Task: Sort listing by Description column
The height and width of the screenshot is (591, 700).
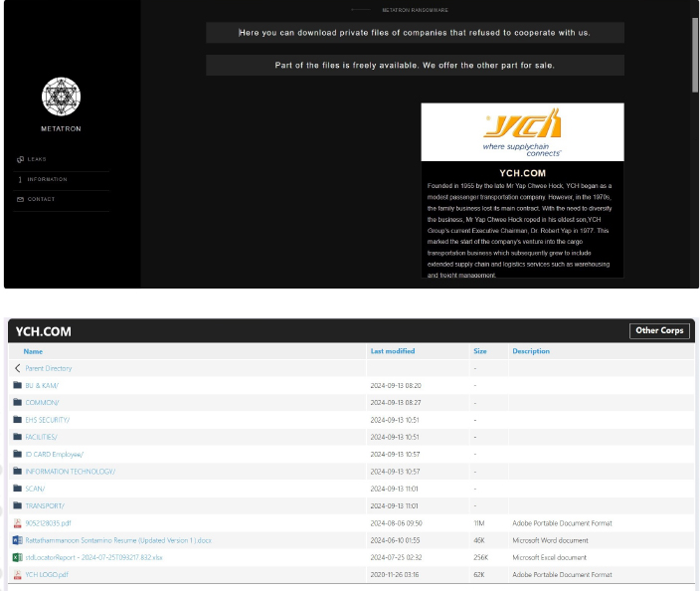Action: (x=531, y=351)
